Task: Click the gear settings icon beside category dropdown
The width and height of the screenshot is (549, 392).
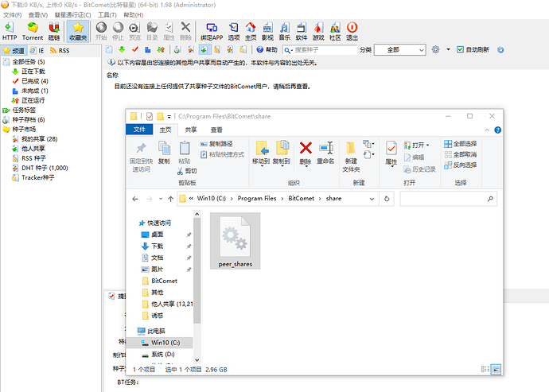Action: pyautogui.click(x=435, y=49)
